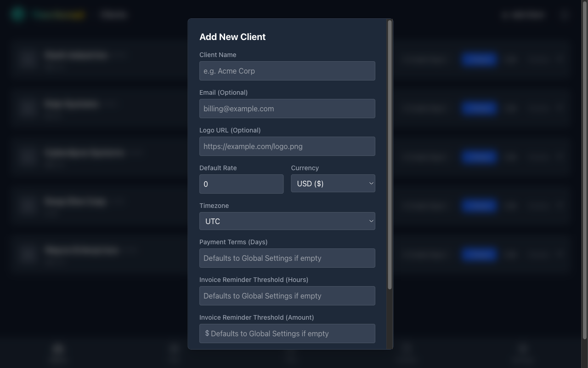Focus the Email (Optional) input field
Screen dimensions: 588x368
pyautogui.click(x=287, y=109)
